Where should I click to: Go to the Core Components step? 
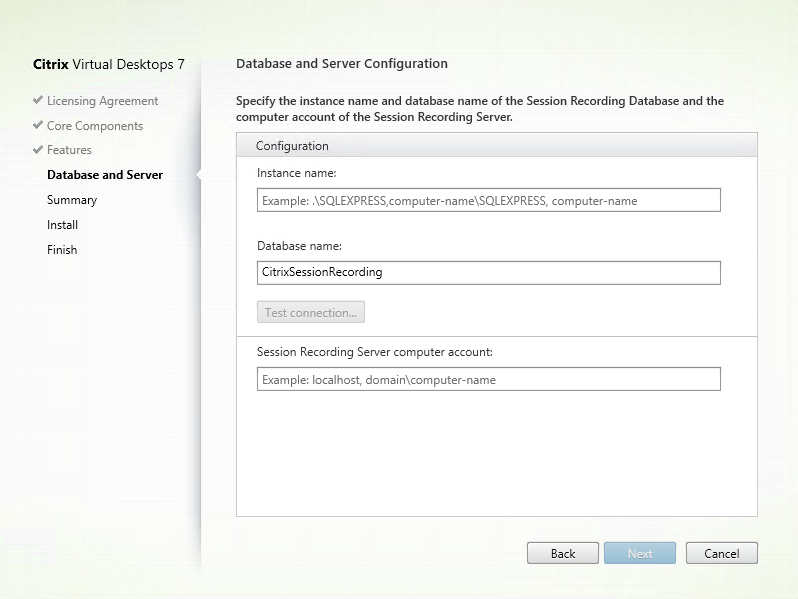click(94, 126)
